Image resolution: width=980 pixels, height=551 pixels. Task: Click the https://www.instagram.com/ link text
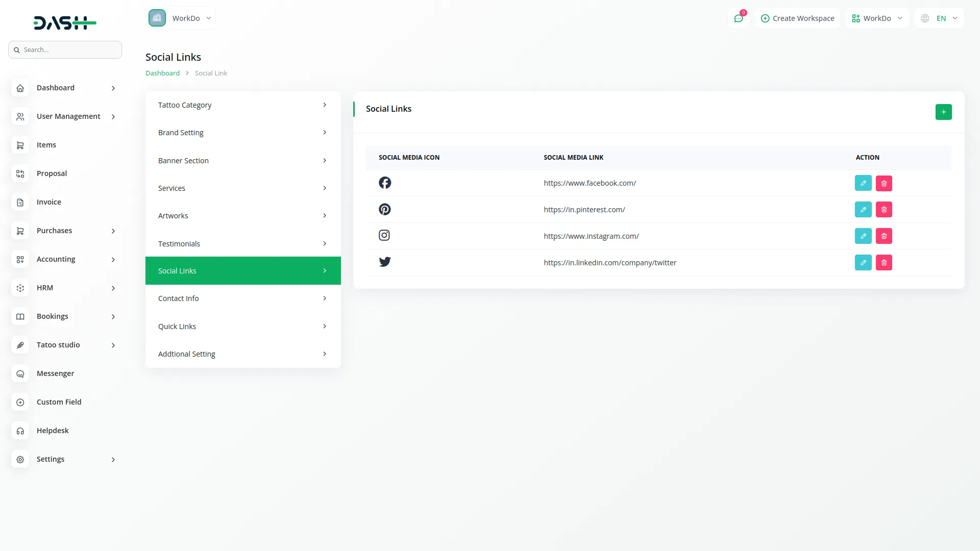pos(591,236)
